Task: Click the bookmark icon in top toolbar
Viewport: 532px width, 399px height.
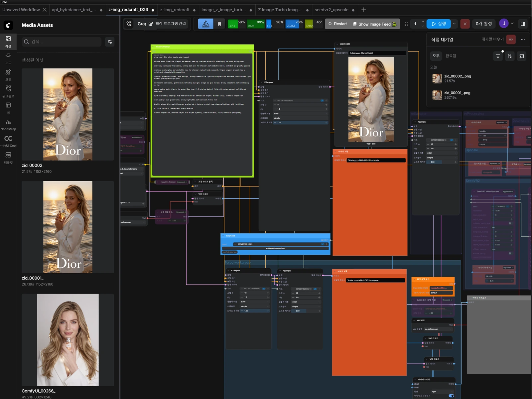Action: tap(219, 24)
